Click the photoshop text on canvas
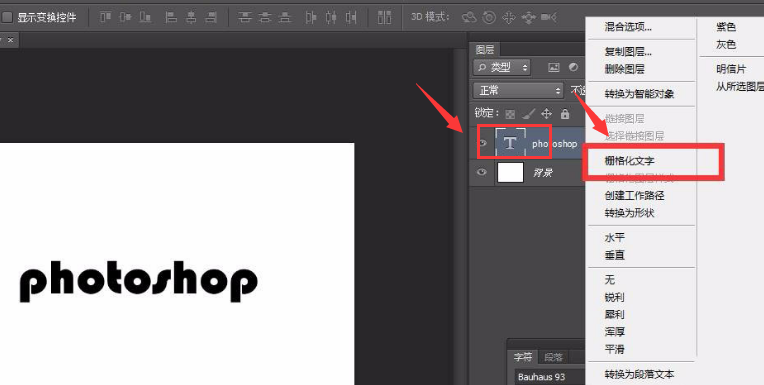Image resolution: width=764 pixels, height=385 pixels. [x=139, y=282]
